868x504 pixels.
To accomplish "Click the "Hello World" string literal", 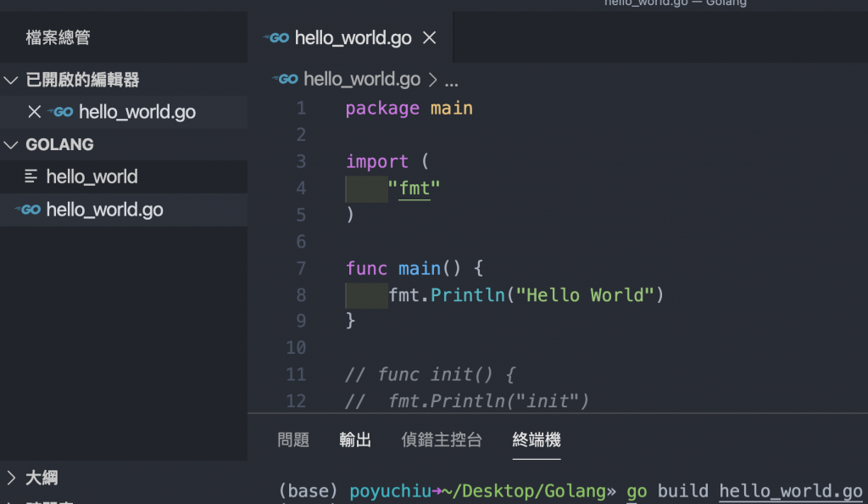I will point(585,295).
